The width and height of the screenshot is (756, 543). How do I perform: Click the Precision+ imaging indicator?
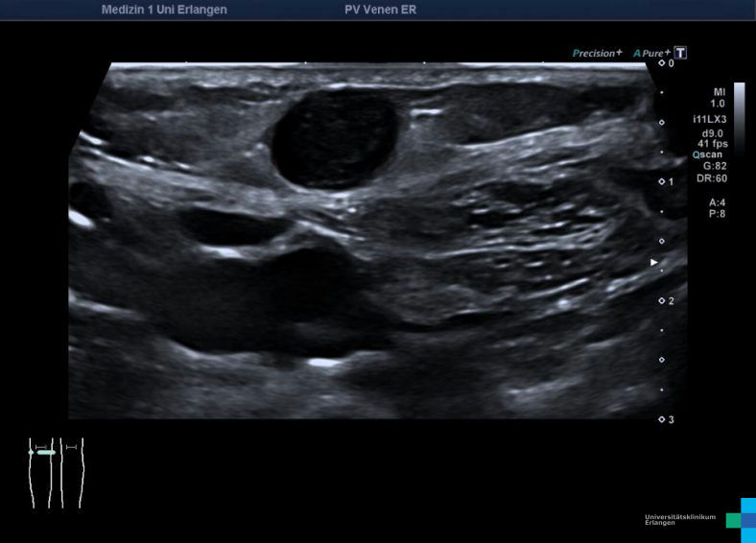[x=597, y=54]
